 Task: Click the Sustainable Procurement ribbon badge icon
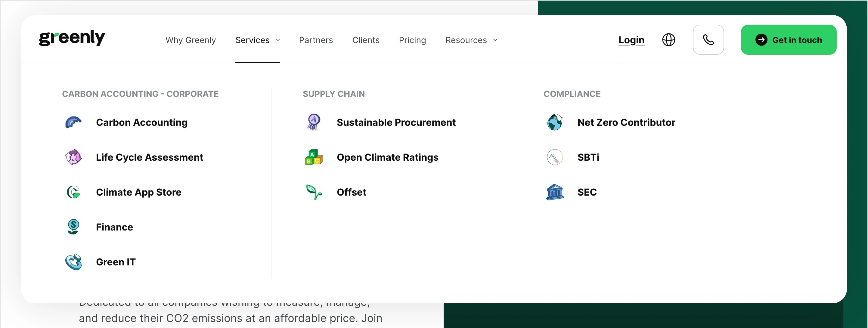(x=314, y=122)
